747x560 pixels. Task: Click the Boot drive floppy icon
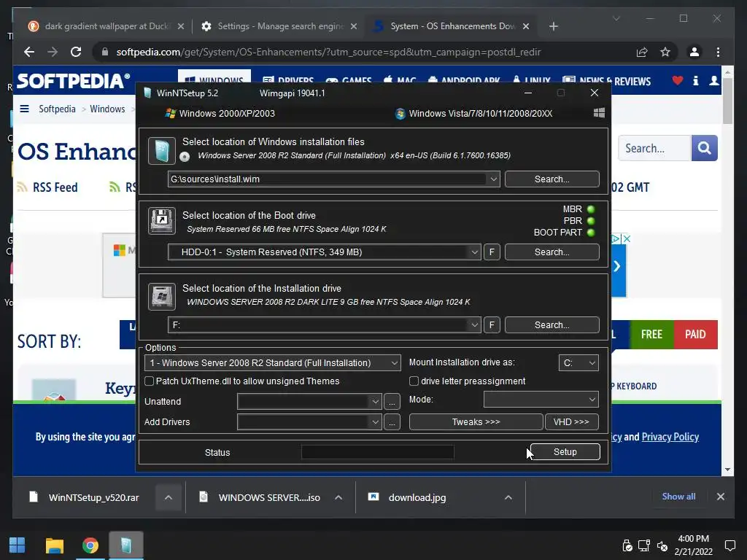pyautogui.click(x=162, y=221)
